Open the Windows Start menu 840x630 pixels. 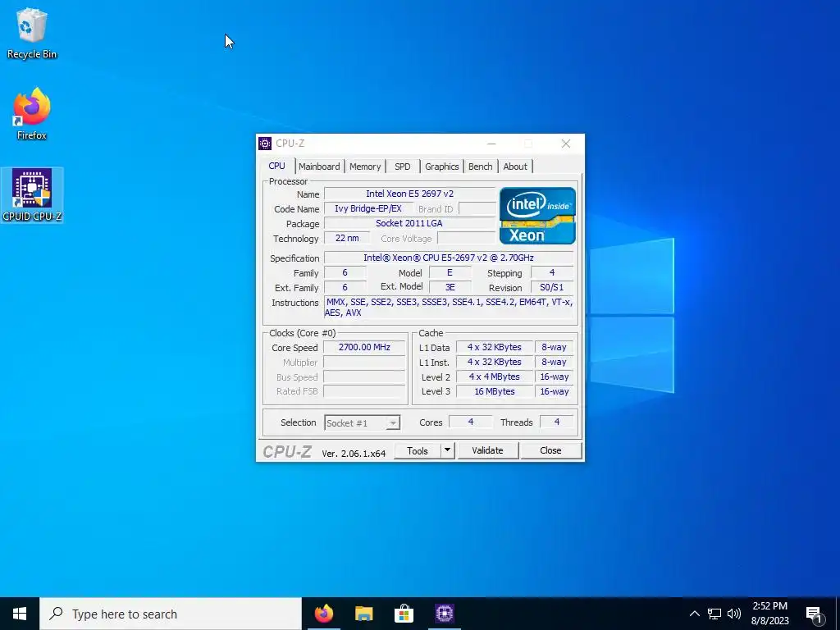pyautogui.click(x=20, y=614)
